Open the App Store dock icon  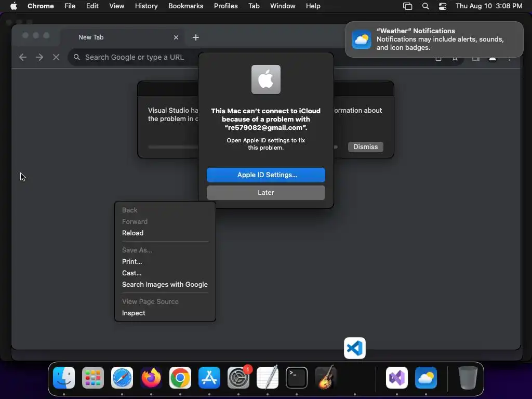pyautogui.click(x=209, y=378)
